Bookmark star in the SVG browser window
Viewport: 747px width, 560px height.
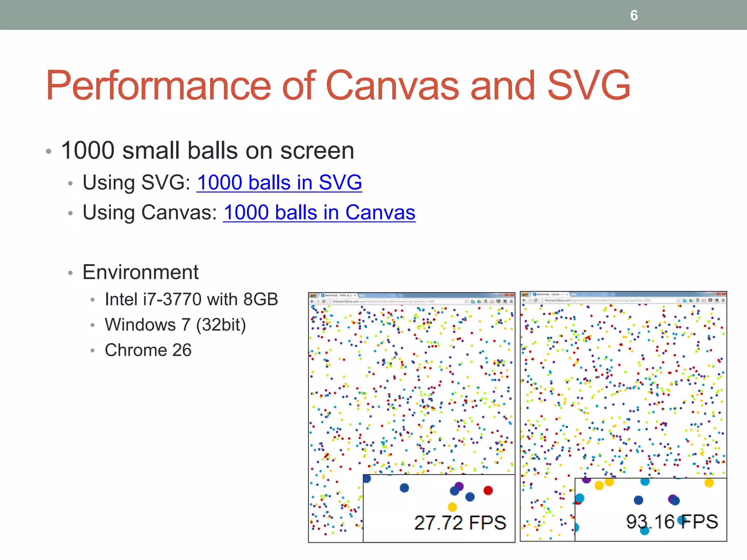[466, 302]
